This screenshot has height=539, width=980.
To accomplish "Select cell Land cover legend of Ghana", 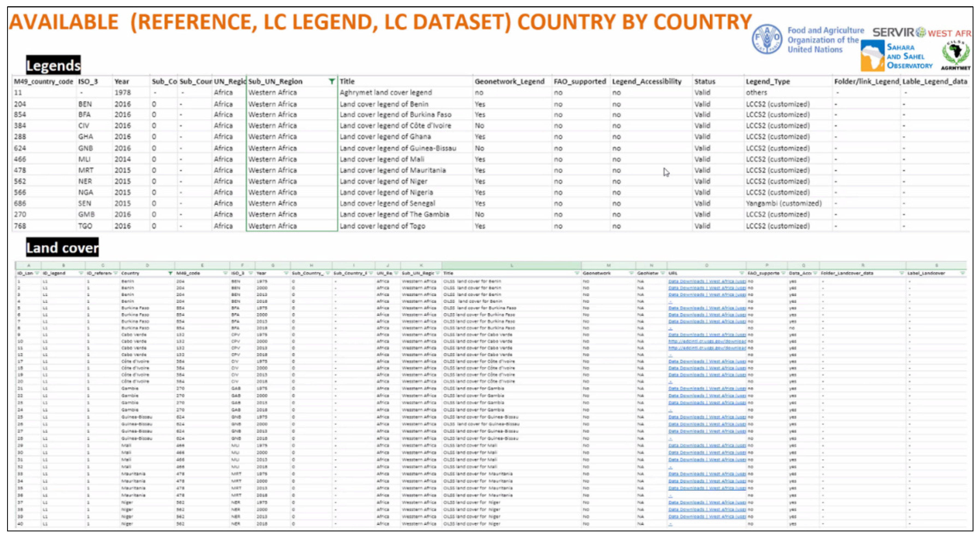I will (385, 136).
